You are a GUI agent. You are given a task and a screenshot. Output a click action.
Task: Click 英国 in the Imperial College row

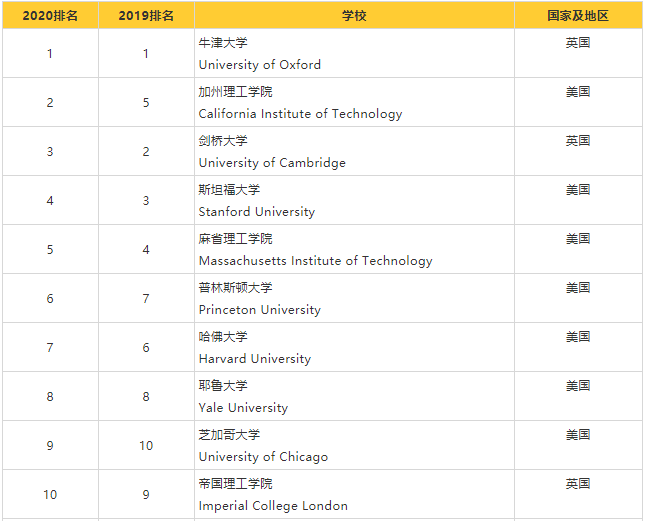[x=578, y=484]
